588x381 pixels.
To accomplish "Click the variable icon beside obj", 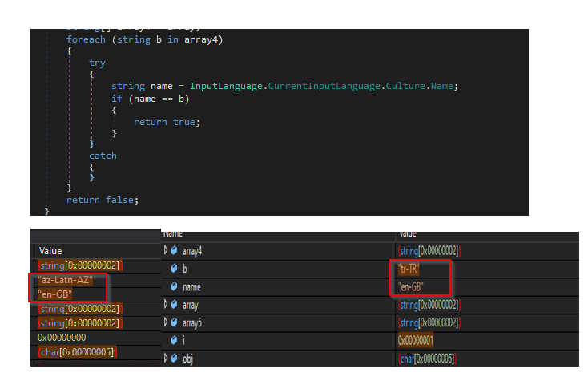I will coord(174,358).
